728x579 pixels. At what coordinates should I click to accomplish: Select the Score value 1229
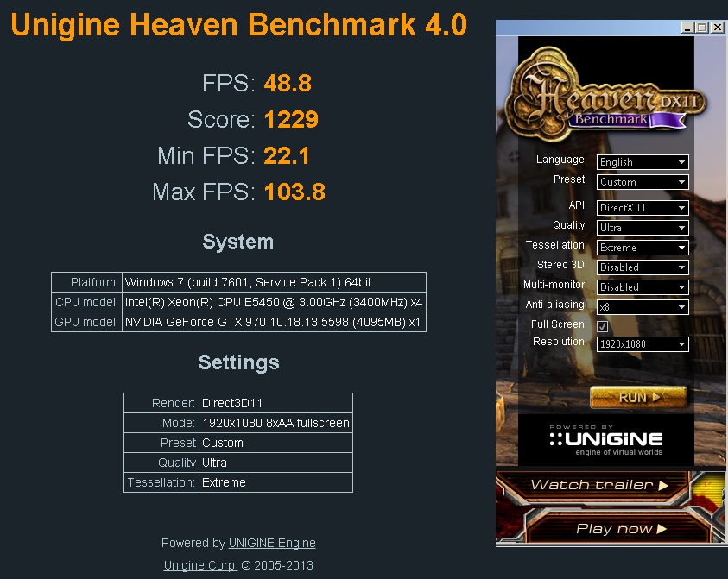[291, 120]
